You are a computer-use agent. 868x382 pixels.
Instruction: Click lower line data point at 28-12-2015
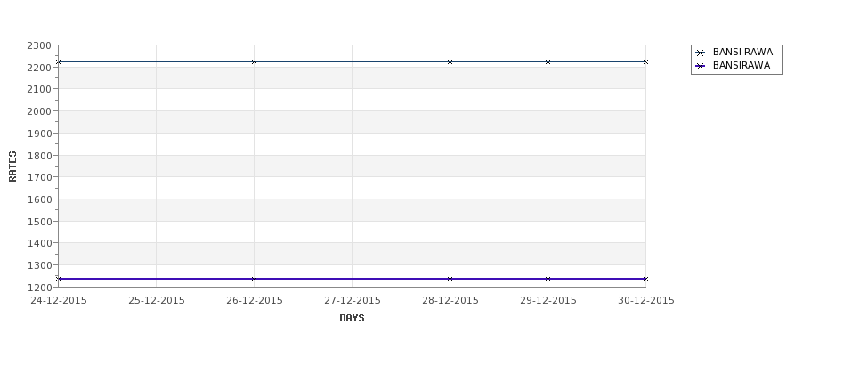(450, 279)
